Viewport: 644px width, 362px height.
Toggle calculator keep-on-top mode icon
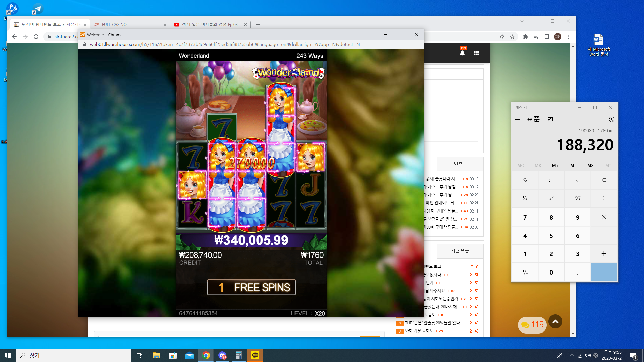550,119
